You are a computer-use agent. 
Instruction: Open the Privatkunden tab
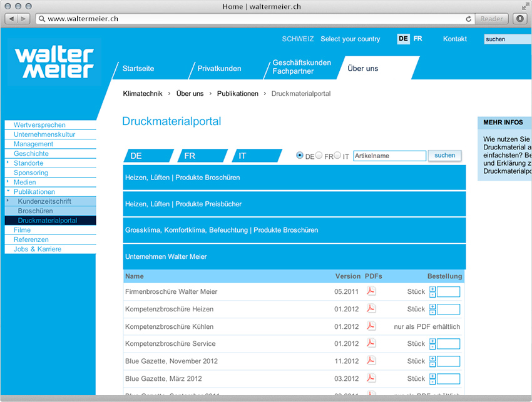[x=219, y=69]
